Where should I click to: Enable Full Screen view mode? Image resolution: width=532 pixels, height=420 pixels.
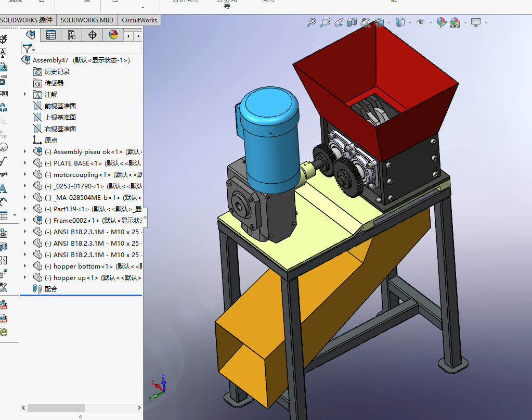[x=475, y=23]
